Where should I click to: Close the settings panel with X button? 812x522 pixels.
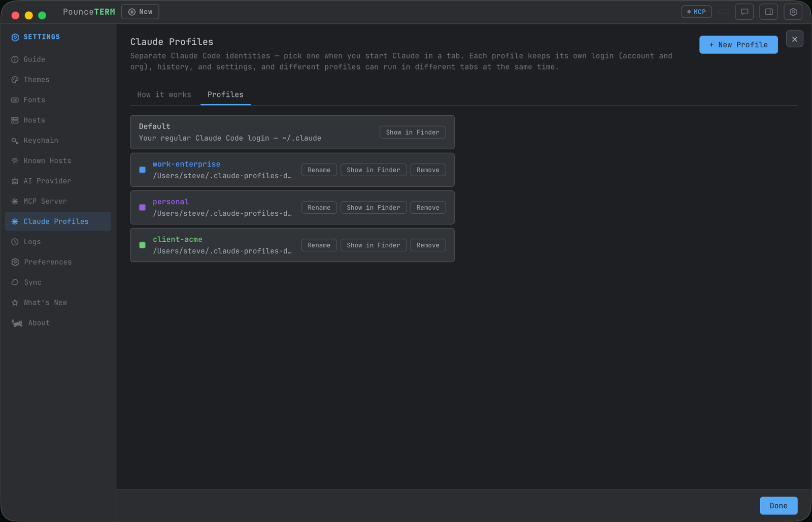click(795, 39)
